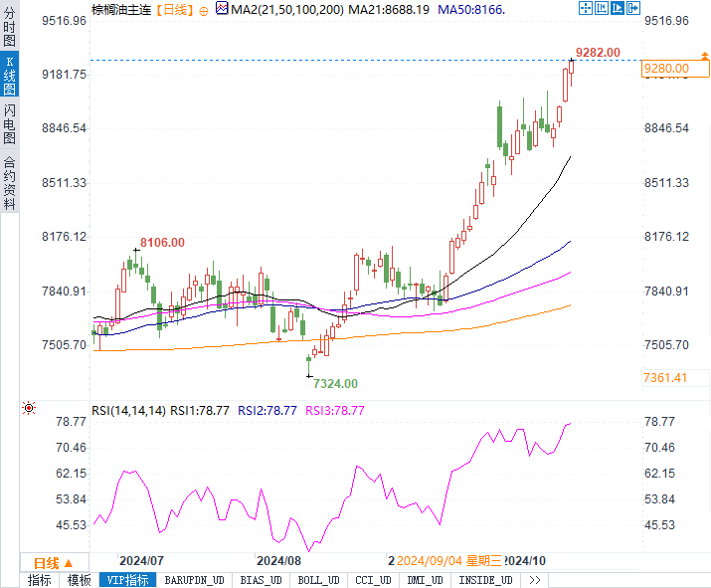Switch to the 分时图 side tab
The width and height of the screenshot is (711, 588).
tap(9, 31)
